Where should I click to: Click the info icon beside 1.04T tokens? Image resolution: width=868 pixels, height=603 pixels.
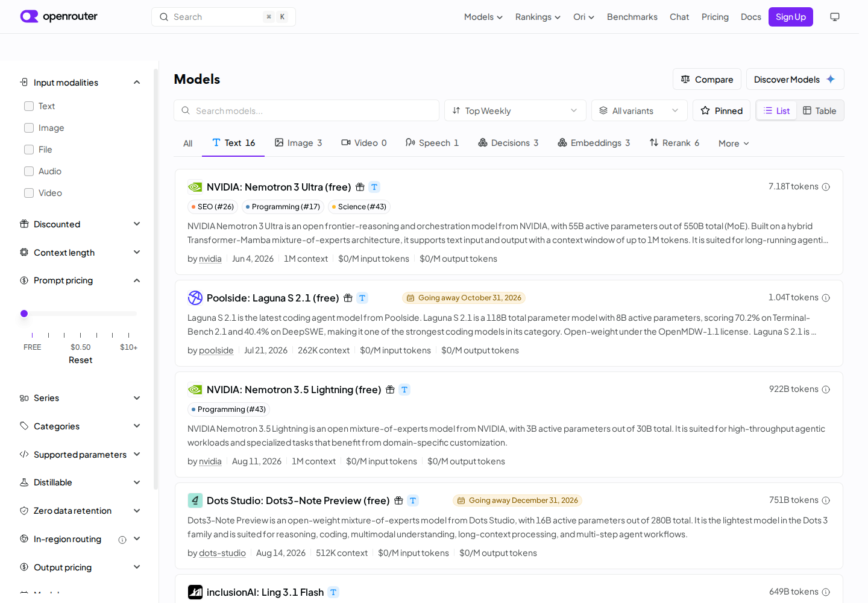826,298
